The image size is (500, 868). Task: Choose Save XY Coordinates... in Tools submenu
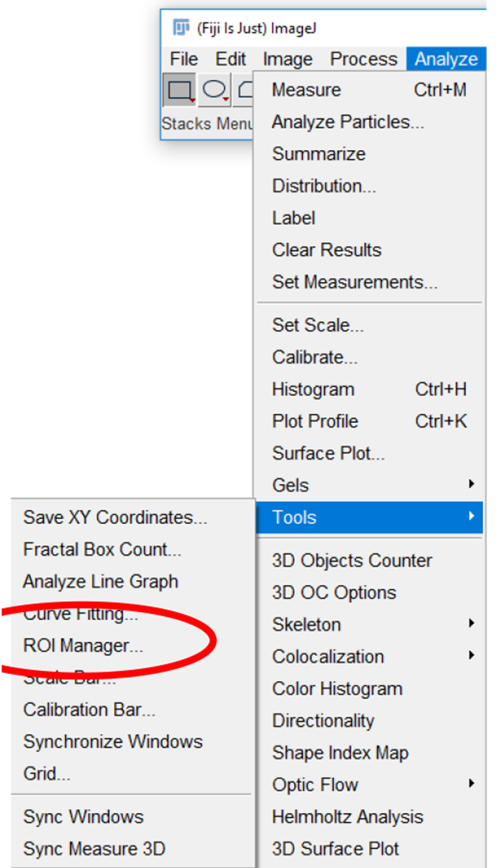[132, 517]
